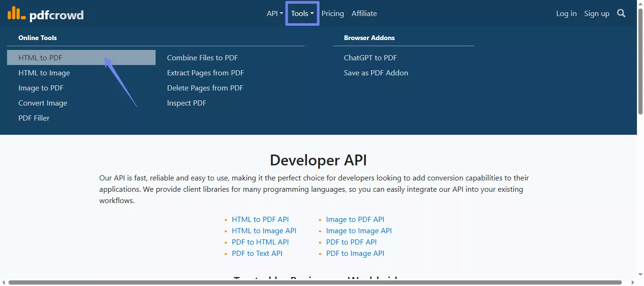
Task: Open PDF to Image API link
Action: (355, 253)
